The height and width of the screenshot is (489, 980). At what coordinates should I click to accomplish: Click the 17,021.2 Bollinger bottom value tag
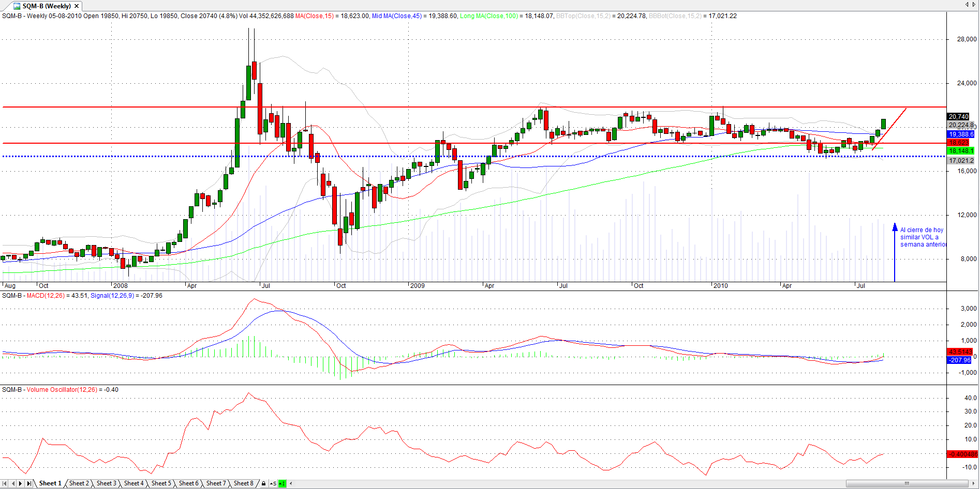pyautogui.click(x=961, y=161)
